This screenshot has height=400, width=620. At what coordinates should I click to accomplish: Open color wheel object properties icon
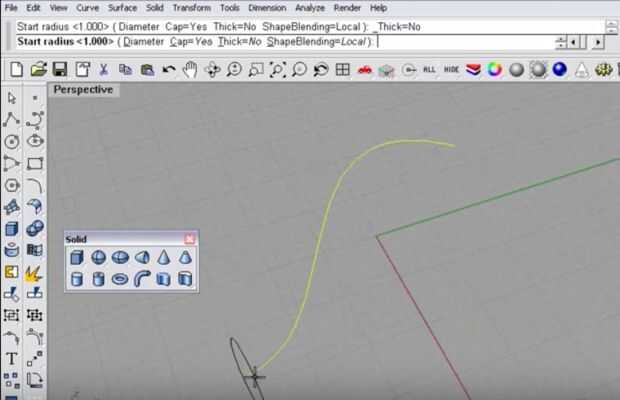click(494, 70)
